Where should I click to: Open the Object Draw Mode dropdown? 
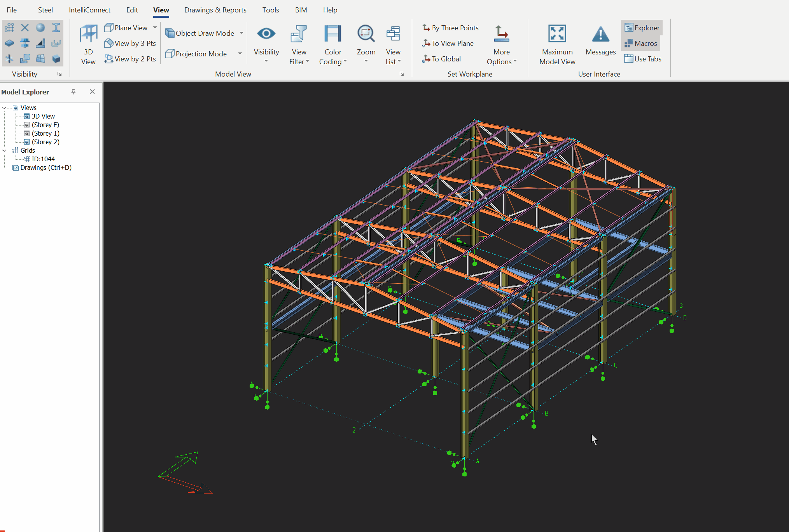click(241, 33)
